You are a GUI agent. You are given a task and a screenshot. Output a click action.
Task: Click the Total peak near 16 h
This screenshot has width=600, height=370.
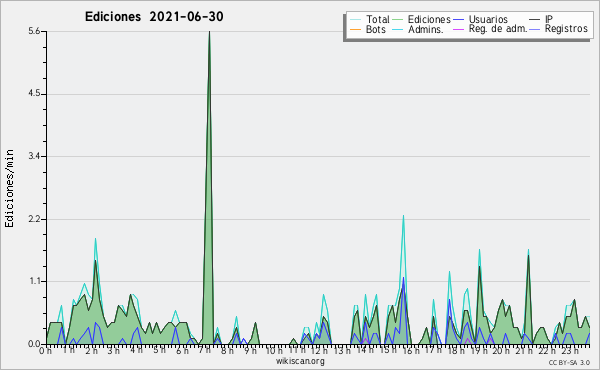(403, 216)
